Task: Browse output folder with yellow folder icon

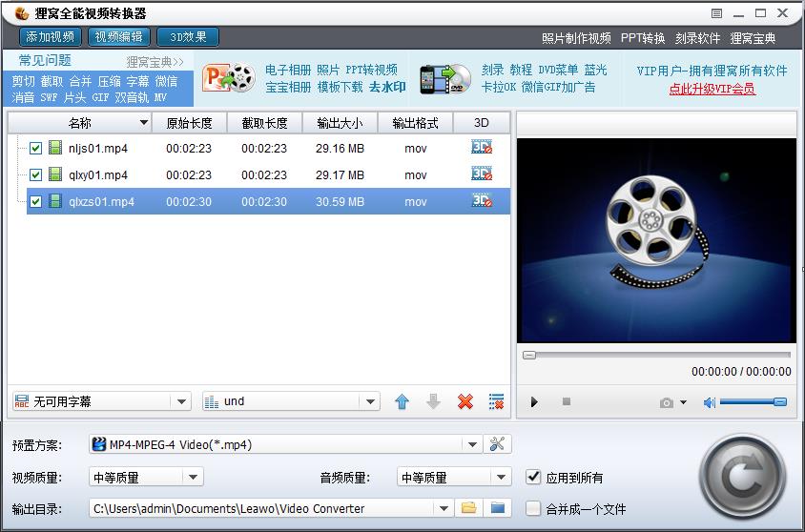Action: pyautogui.click(x=468, y=508)
